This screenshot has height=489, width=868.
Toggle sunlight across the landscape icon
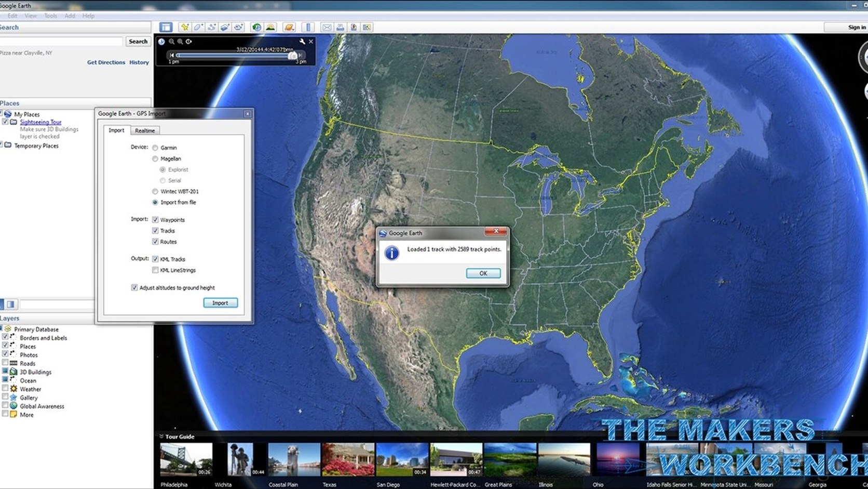point(270,27)
